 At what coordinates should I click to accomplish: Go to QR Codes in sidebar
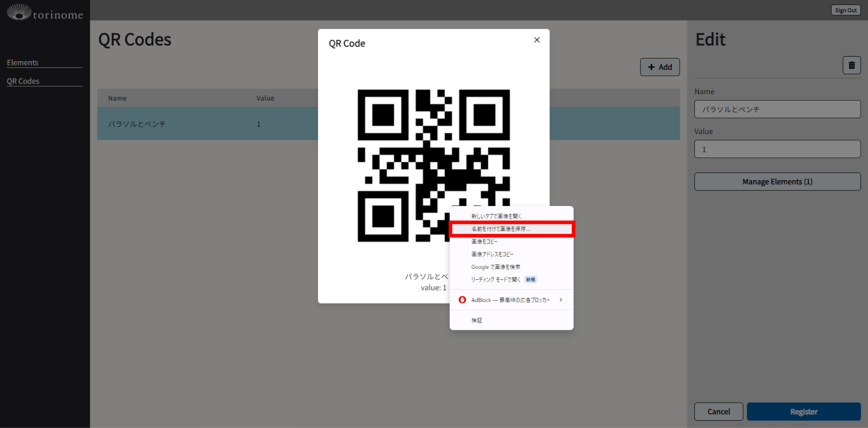tap(23, 81)
